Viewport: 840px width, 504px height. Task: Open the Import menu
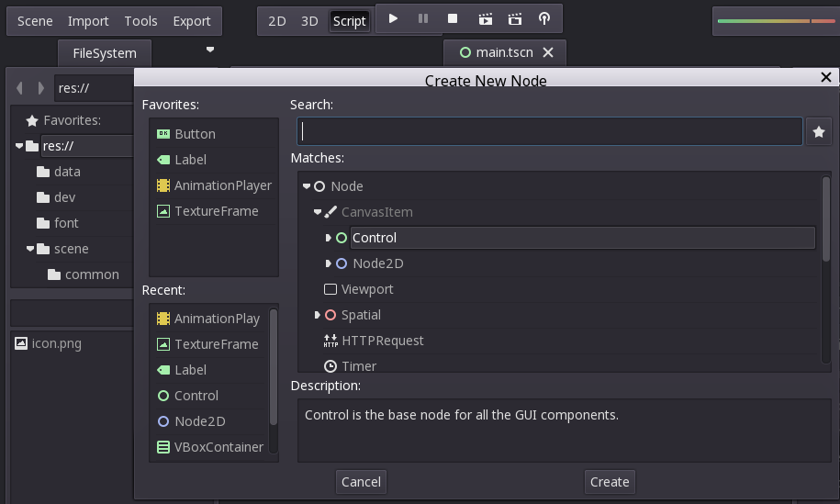coord(88,21)
